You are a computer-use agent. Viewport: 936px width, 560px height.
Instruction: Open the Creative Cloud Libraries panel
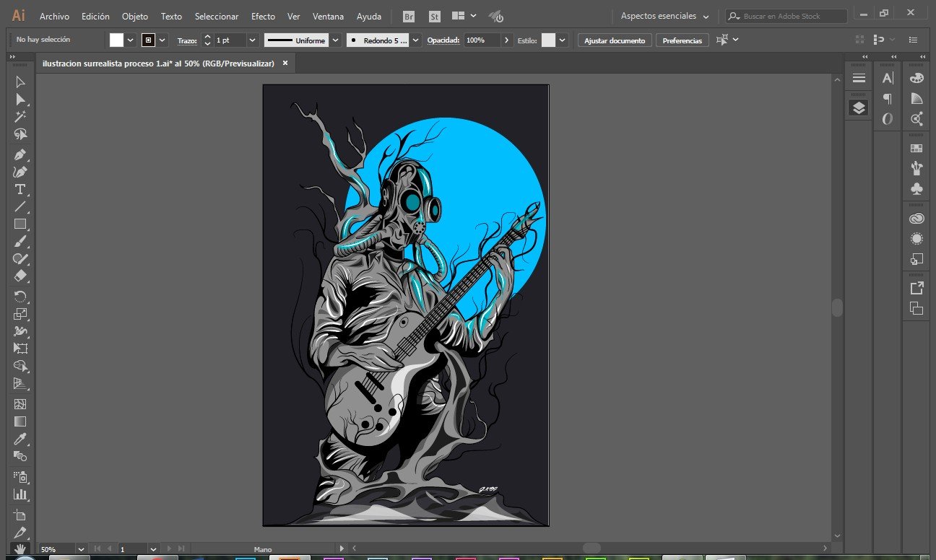point(916,218)
